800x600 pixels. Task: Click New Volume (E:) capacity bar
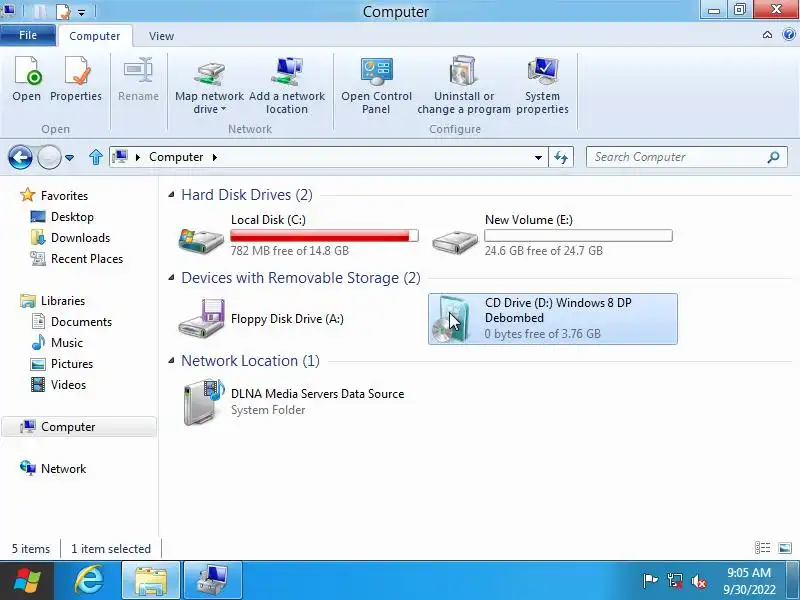tap(578, 236)
